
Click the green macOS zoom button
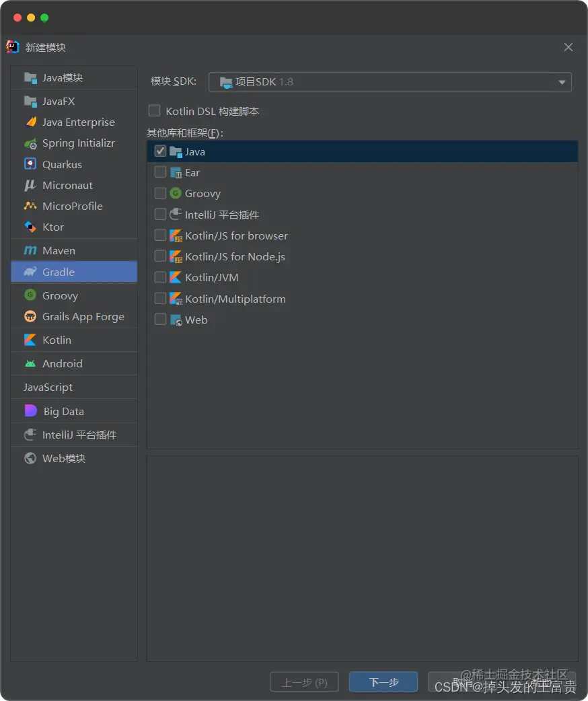click(44, 18)
